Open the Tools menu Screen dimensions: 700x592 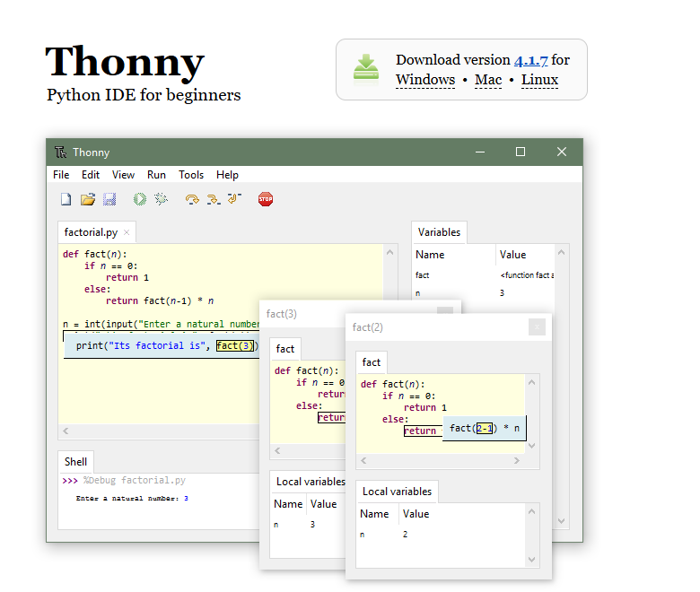[191, 175]
